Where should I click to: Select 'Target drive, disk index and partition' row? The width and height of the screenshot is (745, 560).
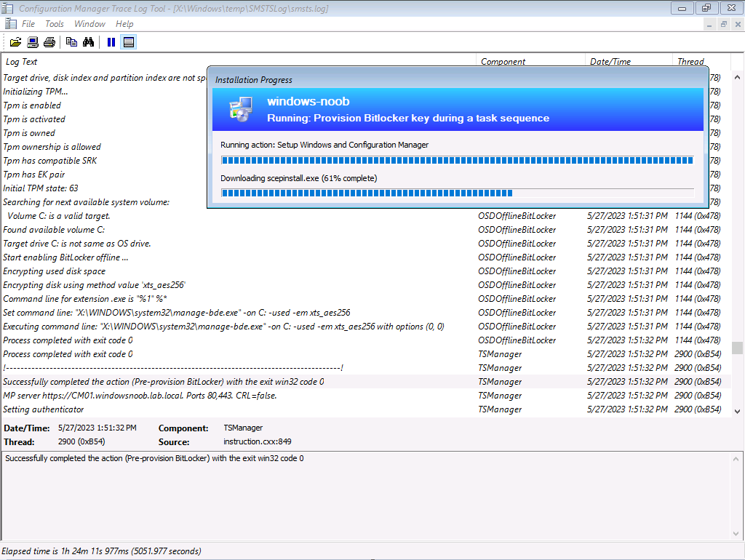click(x=104, y=78)
